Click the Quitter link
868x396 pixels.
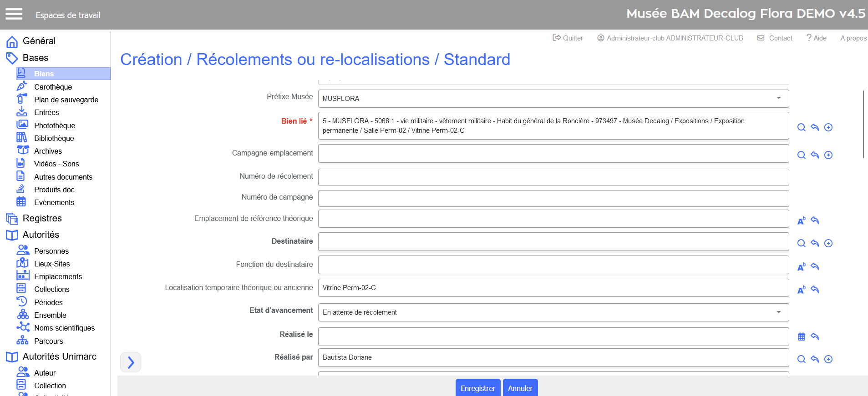click(x=568, y=38)
